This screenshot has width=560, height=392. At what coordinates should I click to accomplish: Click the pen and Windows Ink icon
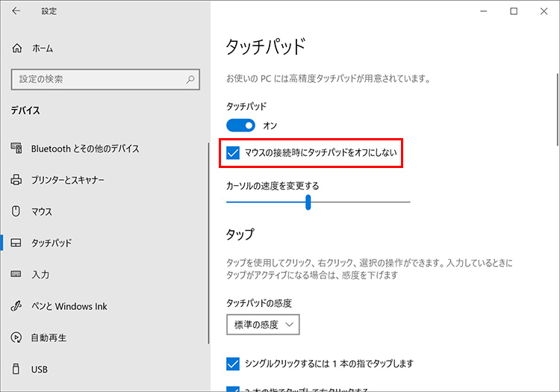pyautogui.click(x=17, y=306)
